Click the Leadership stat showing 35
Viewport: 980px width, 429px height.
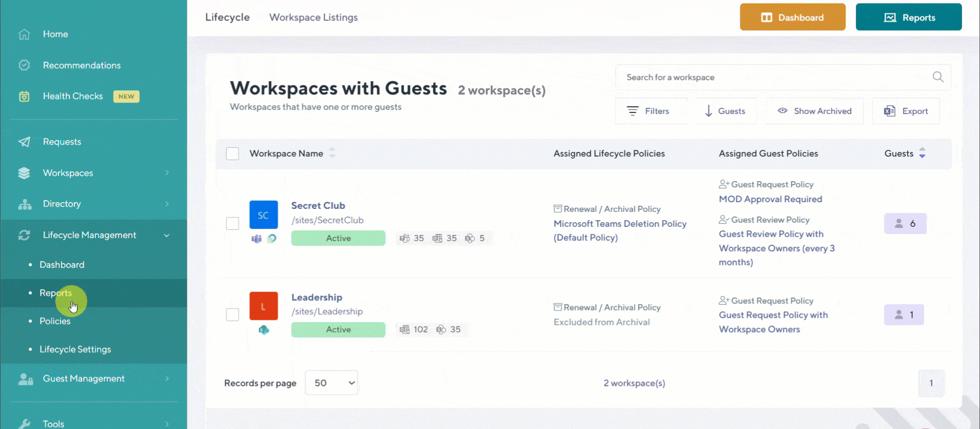448,329
